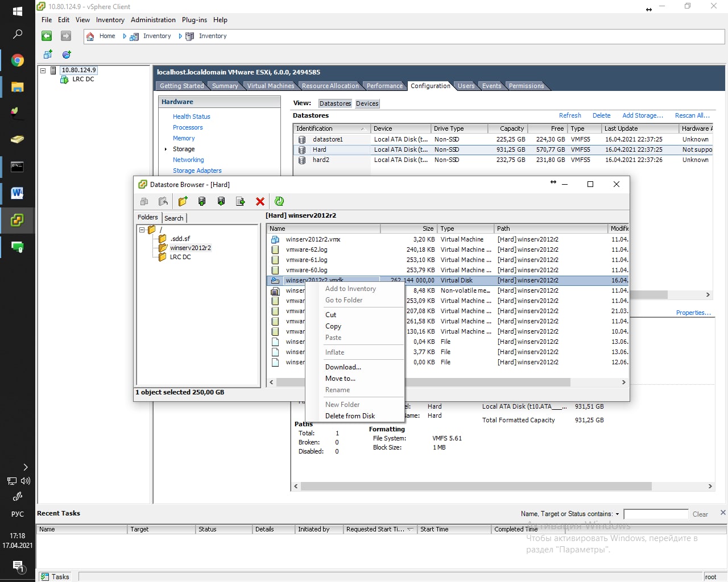Open the File menu
This screenshot has width=728, height=582.
[47, 20]
